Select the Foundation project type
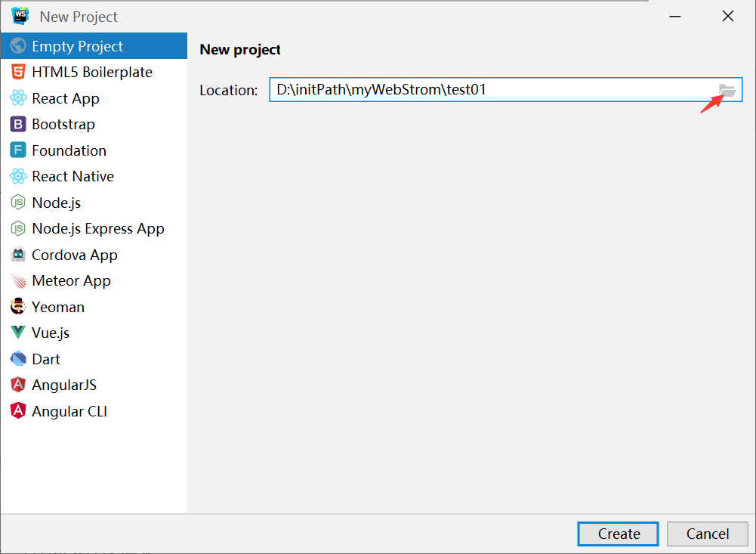 (x=19, y=150)
